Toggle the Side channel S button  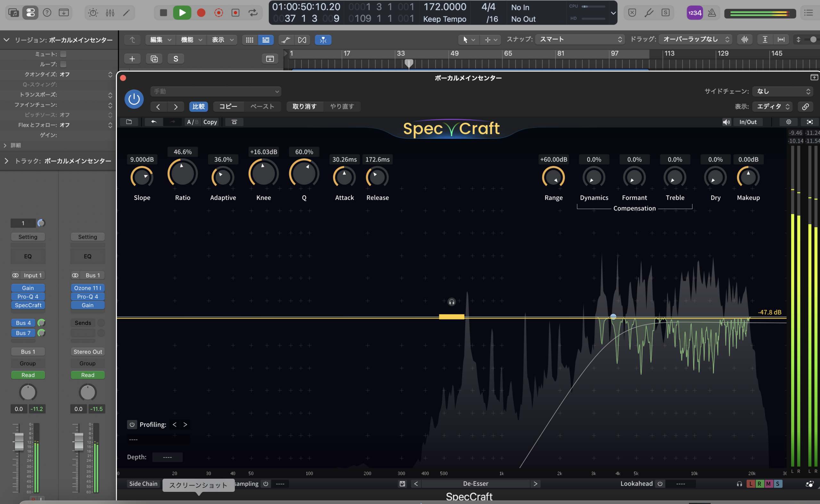tap(778, 484)
